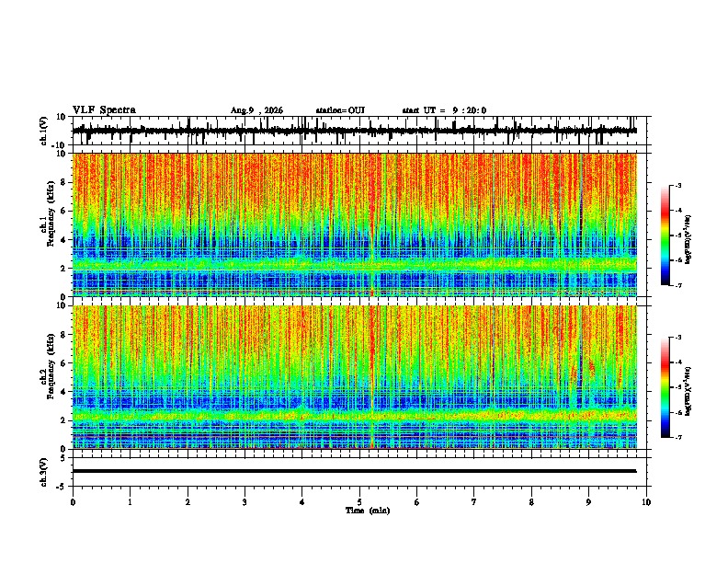Click time axis tick label "9"
Viewport: 728px width, 563px height.
pyautogui.click(x=588, y=502)
